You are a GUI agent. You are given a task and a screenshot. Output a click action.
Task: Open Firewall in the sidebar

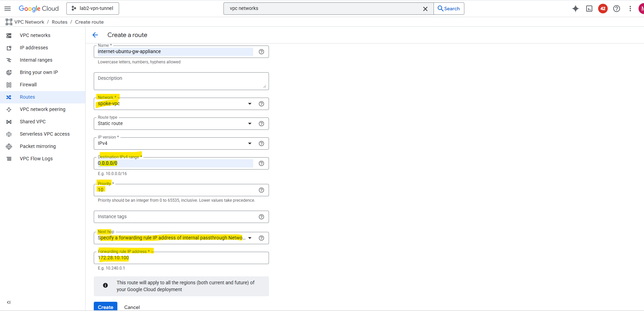[43, 85]
